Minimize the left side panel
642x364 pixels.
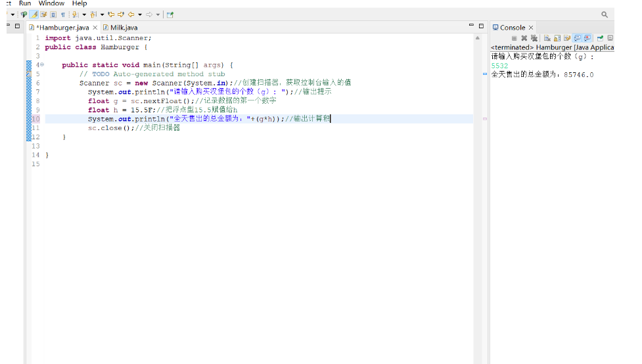(x=8, y=26)
